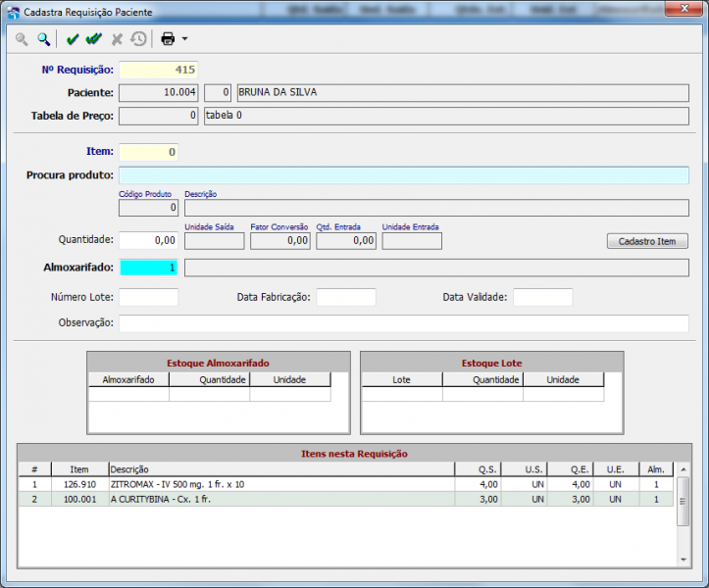The image size is (709, 588).
Task: Click Quantidade column header in Estoque Lote
Action: 482,379
